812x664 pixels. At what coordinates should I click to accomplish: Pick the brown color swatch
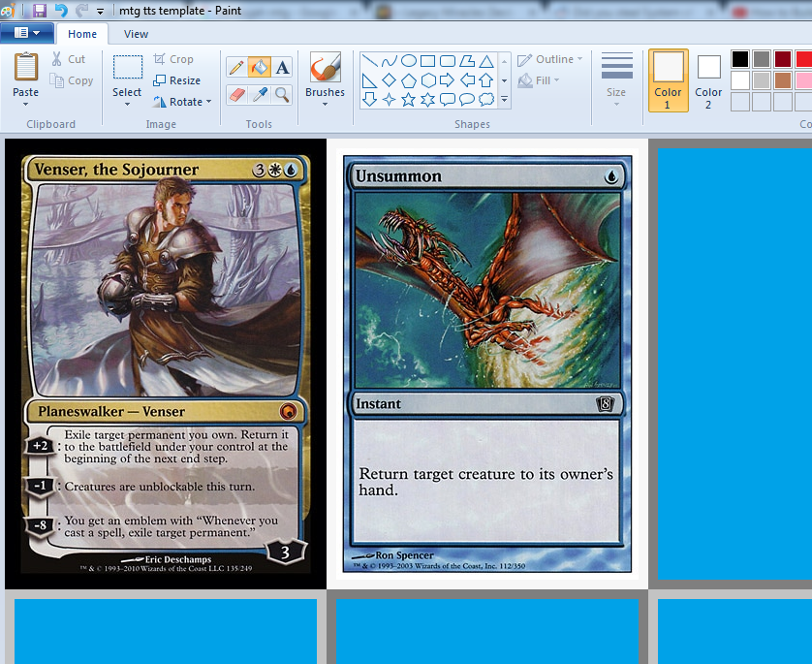coord(783,80)
